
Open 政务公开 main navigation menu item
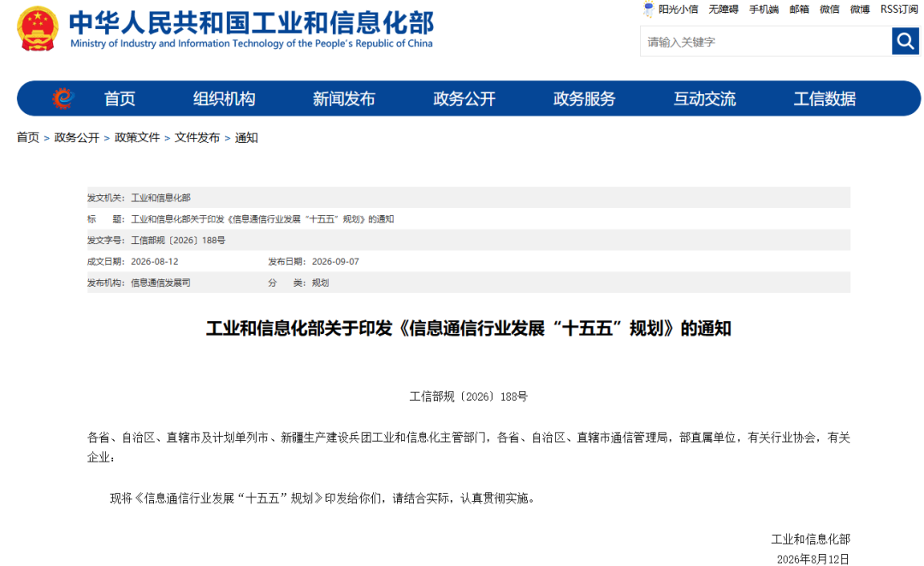[465, 98]
